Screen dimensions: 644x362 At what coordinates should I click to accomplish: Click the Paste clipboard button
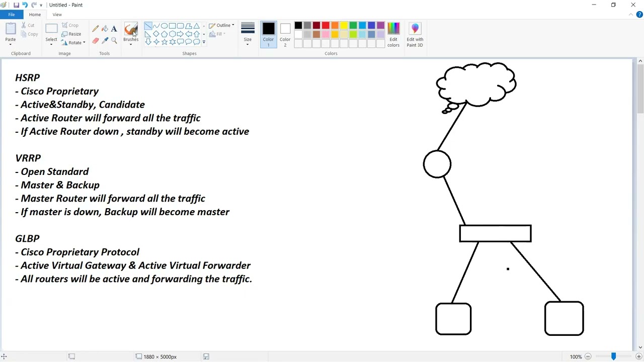tap(10, 30)
